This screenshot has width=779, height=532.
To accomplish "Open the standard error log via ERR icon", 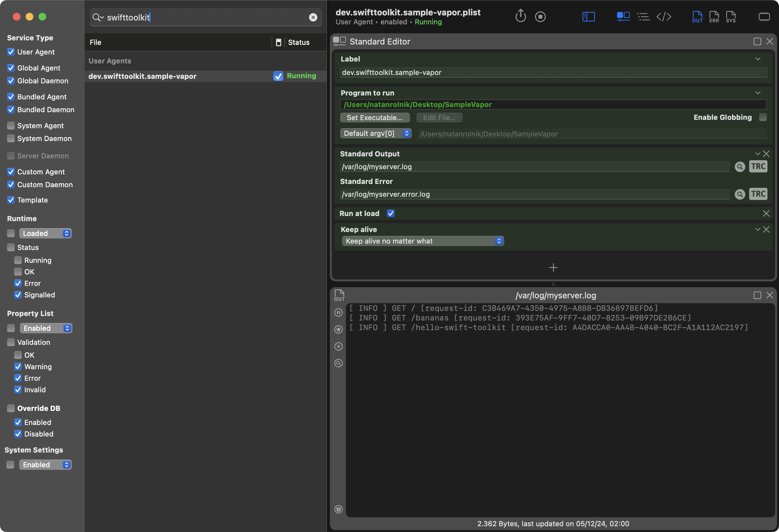I will point(714,16).
